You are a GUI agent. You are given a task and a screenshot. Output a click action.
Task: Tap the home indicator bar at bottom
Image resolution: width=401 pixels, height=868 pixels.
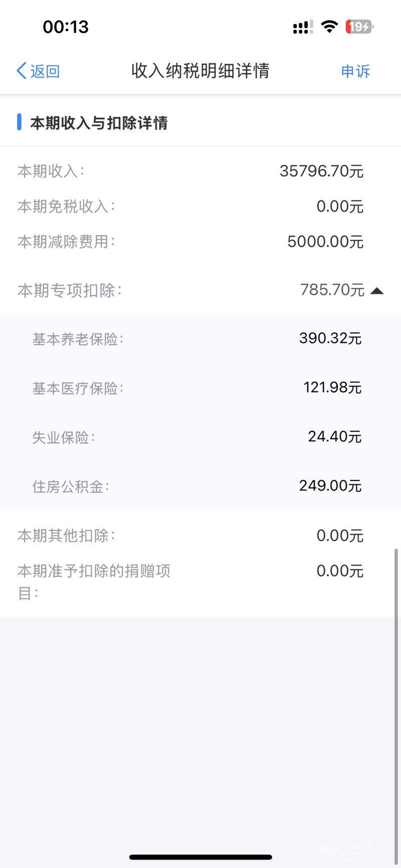tap(200, 857)
